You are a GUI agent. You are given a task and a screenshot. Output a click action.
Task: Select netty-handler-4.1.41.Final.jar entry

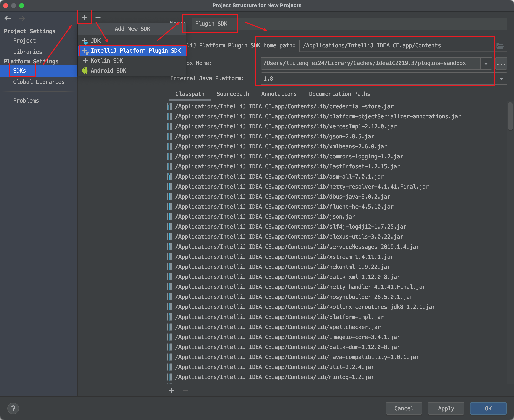(337, 287)
